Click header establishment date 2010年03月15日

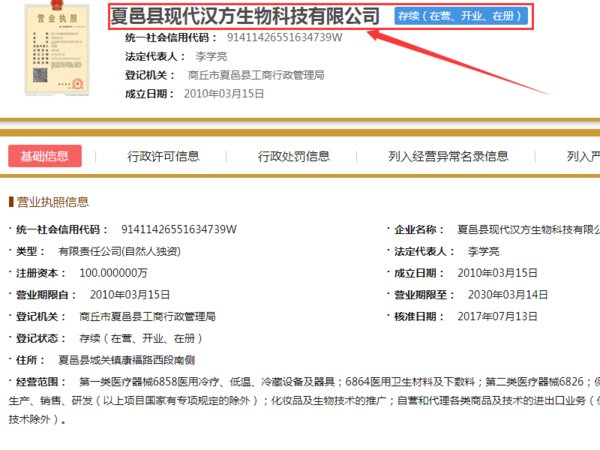[224, 94]
